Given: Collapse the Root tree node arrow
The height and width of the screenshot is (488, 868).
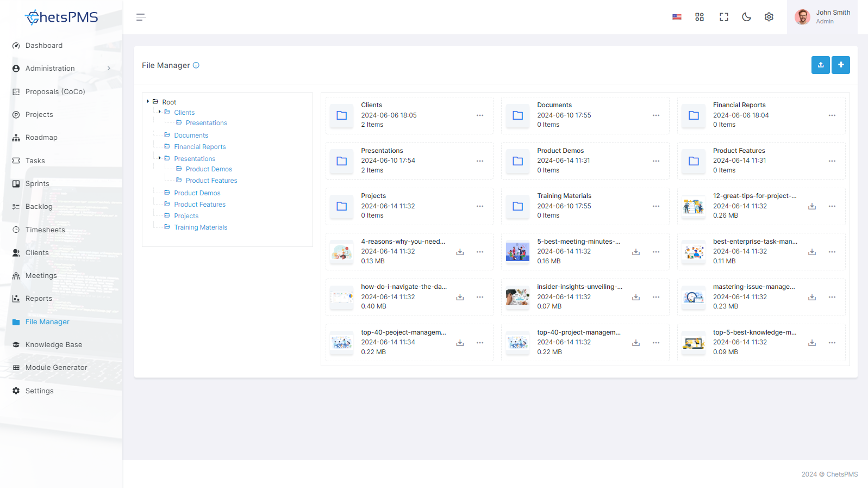Looking at the screenshot, I should 148,102.
